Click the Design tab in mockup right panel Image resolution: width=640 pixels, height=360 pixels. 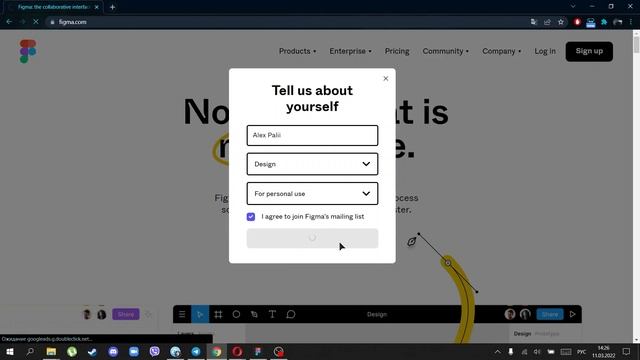(522, 333)
